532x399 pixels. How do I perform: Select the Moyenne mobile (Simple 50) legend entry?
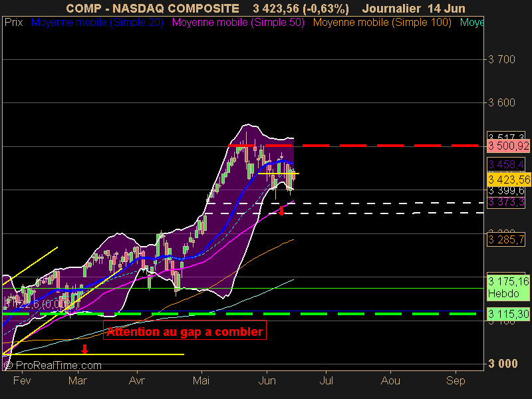238,23
